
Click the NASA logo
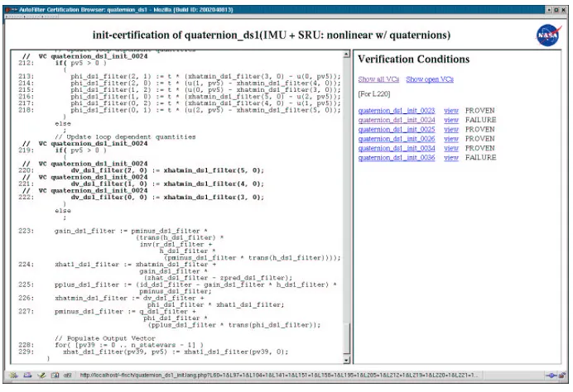click(x=548, y=35)
